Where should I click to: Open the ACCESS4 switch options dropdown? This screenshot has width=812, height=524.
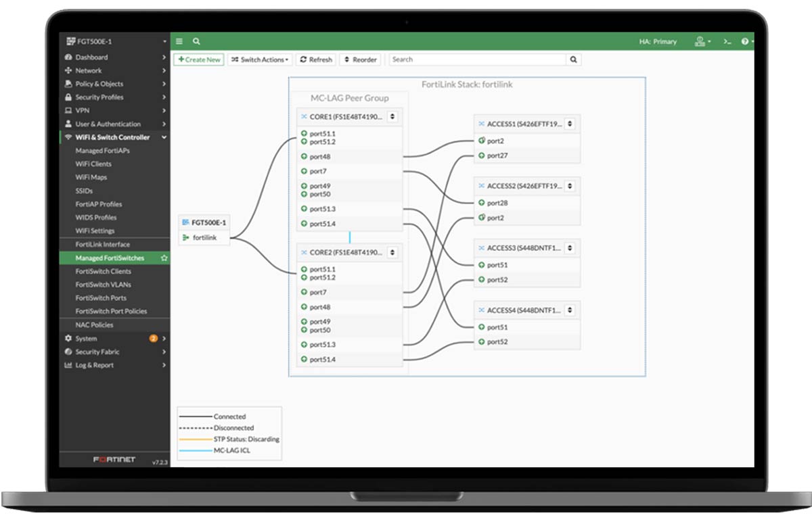tap(570, 310)
